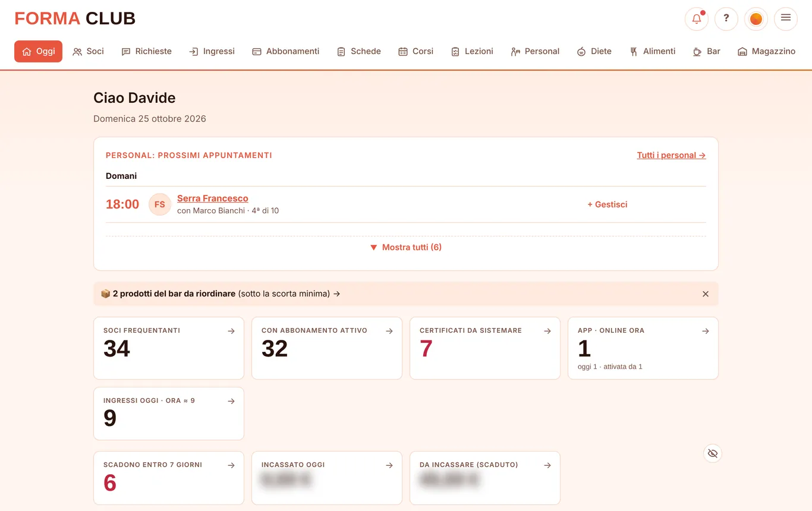Viewport: 812px width, 511px height.
Task: Open the hamburger menu
Action: 786,18
